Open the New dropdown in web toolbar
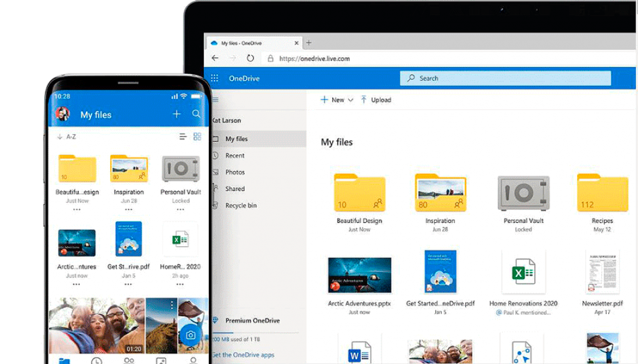The width and height of the screenshot is (638, 364). [337, 100]
